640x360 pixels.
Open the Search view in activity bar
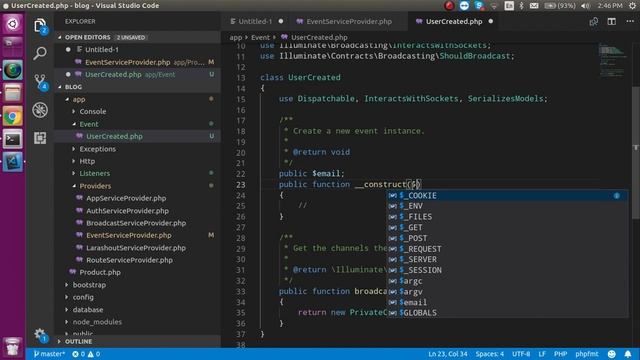pos(40,53)
